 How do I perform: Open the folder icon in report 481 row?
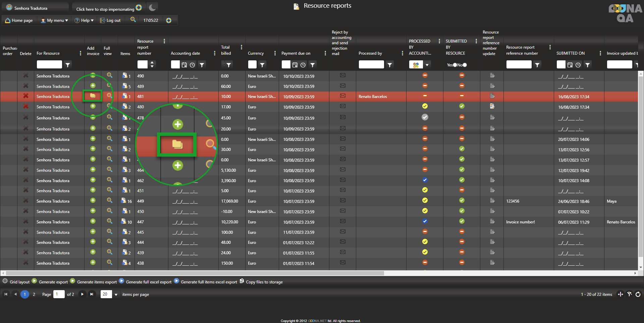[93, 96]
